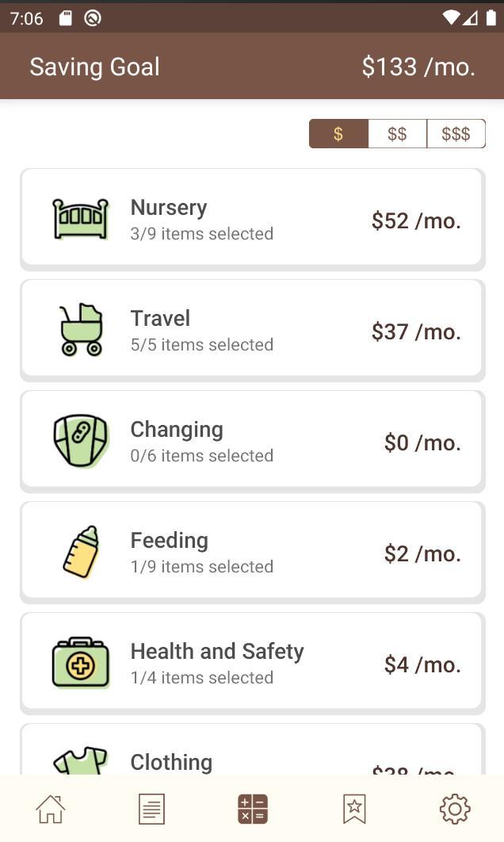
Task: Tap the $133 /mo. saving goal total
Action: 418,67
